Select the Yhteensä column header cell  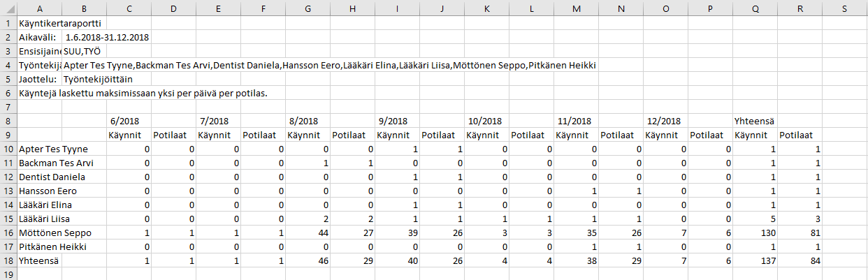[755, 121]
